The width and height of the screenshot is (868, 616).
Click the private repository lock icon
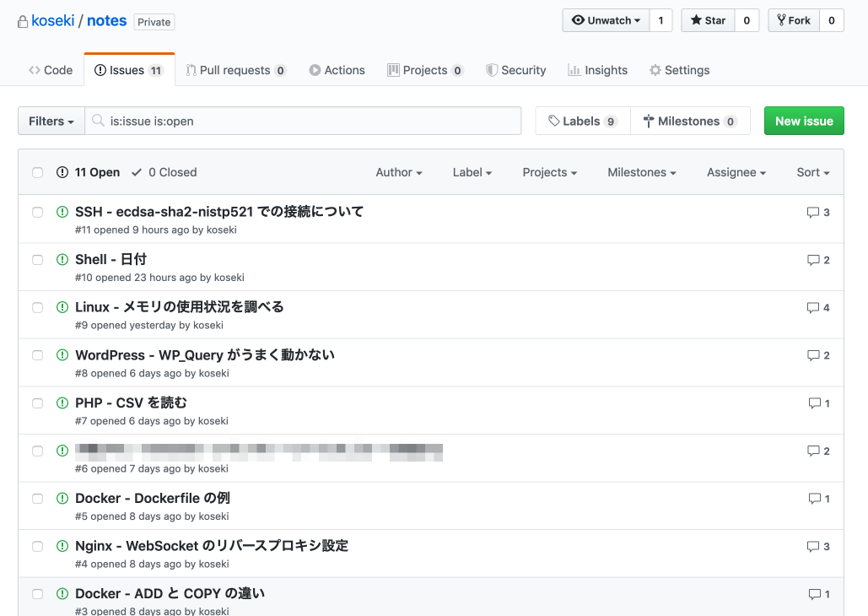(x=23, y=22)
